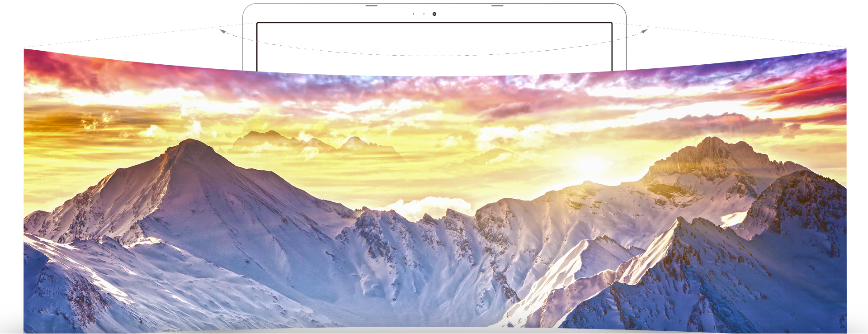
Task: Click the left notch on monitor top edge
Action: click(x=371, y=6)
